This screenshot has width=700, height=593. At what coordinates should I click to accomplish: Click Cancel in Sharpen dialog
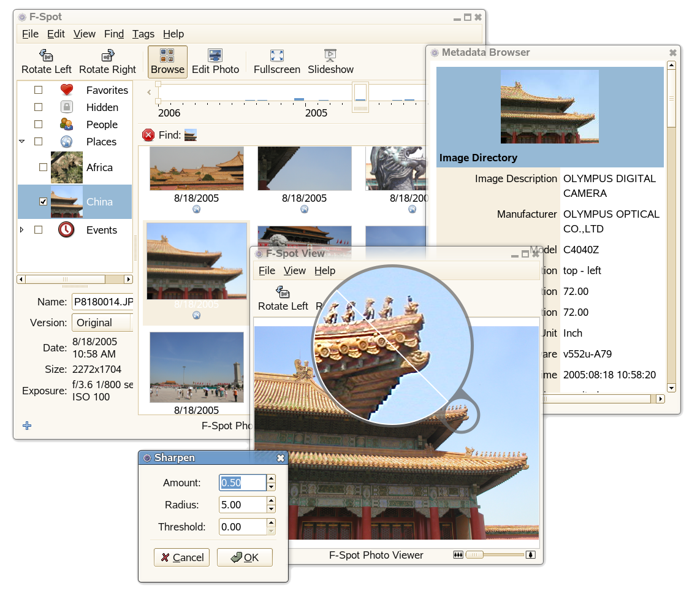(x=181, y=557)
